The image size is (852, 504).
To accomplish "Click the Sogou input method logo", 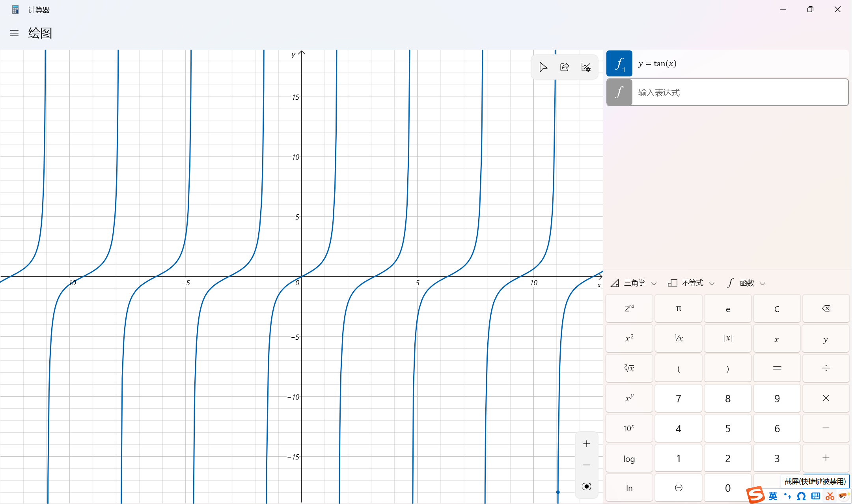I will click(x=755, y=495).
